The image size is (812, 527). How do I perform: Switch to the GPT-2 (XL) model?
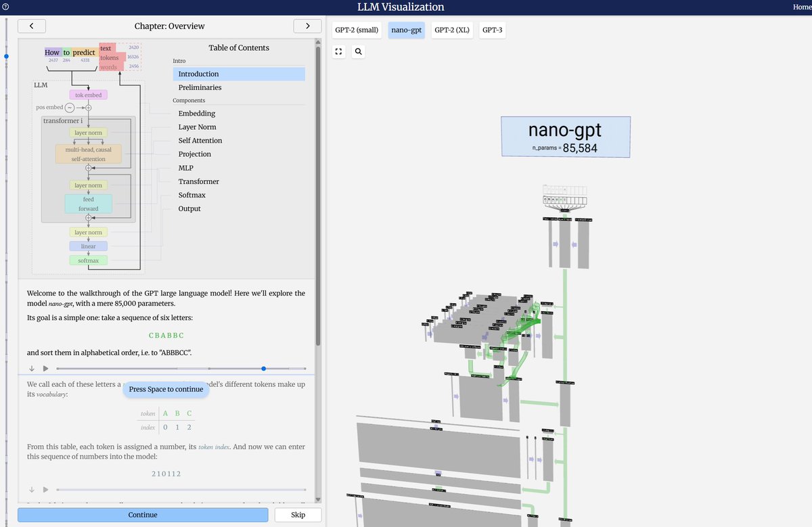pos(452,30)
